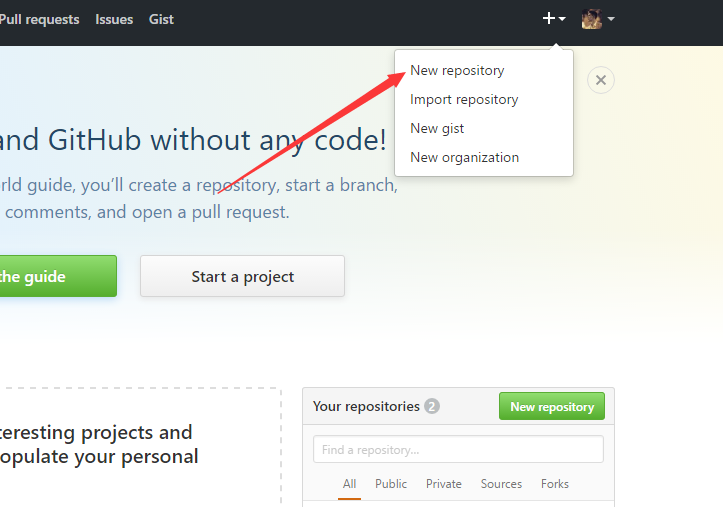Open the plus create-new dropdown

(554, 19)
